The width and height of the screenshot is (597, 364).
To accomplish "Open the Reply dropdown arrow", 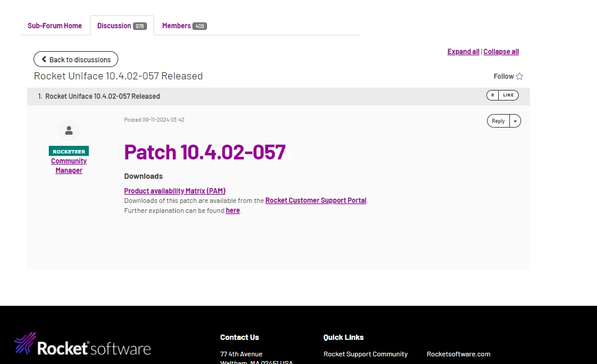I will 515,121.
